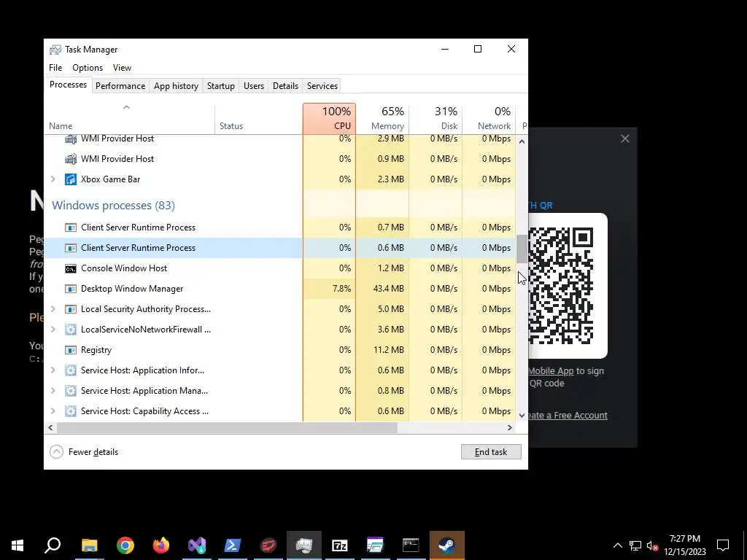The height and width of the screenshot is (560, 747).
Task: Open network status tray icon
Action: coord(635,545)
